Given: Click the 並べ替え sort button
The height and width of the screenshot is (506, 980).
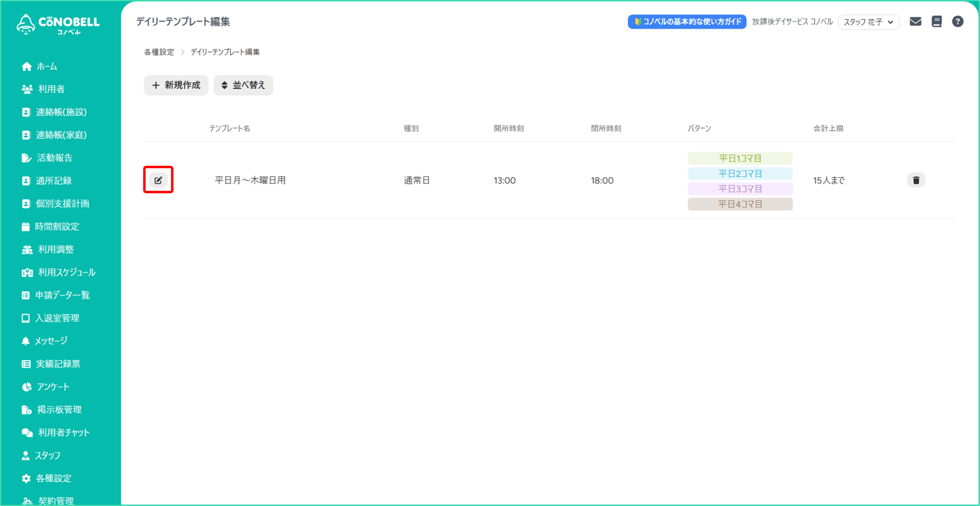Looking at the screenshot, I should [243, 85].
